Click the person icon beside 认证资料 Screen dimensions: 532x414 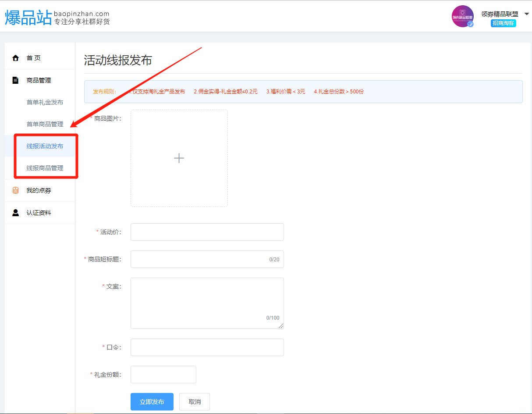point(16,213)
